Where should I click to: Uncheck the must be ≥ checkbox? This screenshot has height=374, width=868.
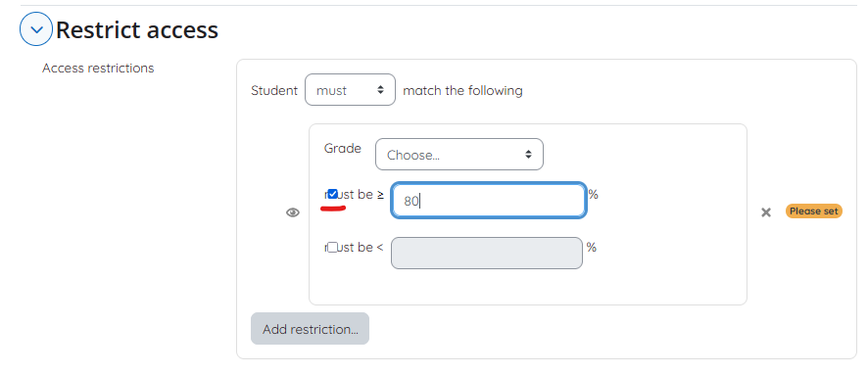pyautogui.click(x=333, y=194)
